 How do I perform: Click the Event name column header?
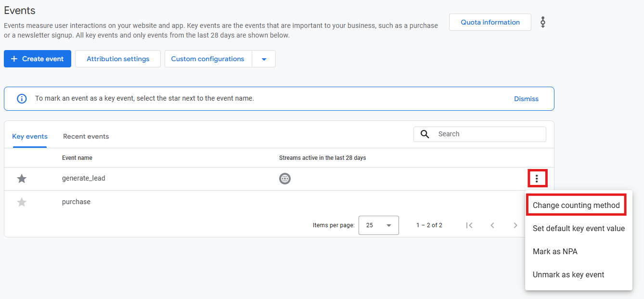tap(77, 158)
